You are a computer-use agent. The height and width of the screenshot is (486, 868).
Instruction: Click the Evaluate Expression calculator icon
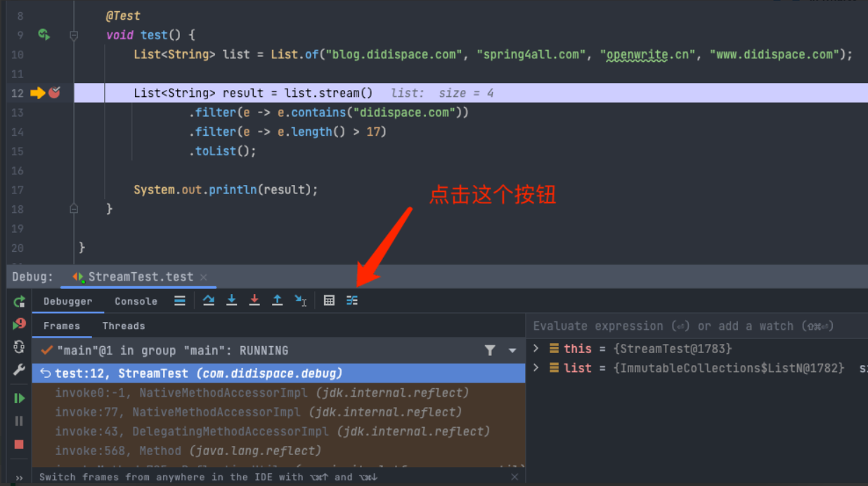coord(329,300)
